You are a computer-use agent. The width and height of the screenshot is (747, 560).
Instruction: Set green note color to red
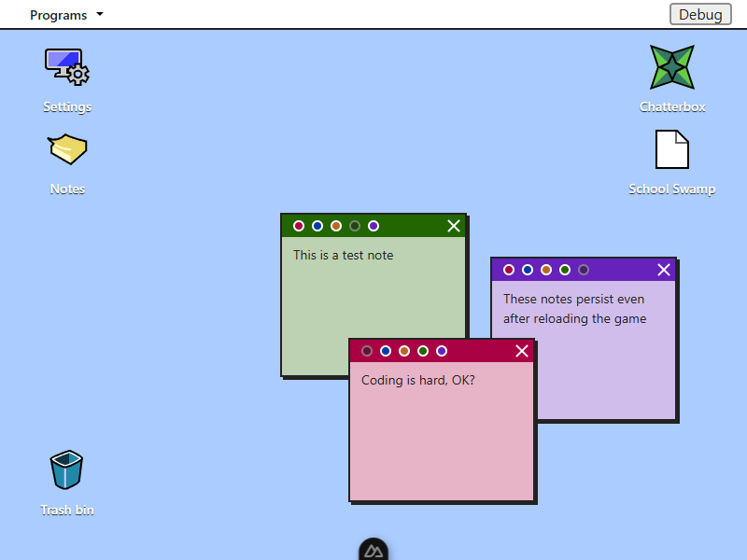[299, 226]
